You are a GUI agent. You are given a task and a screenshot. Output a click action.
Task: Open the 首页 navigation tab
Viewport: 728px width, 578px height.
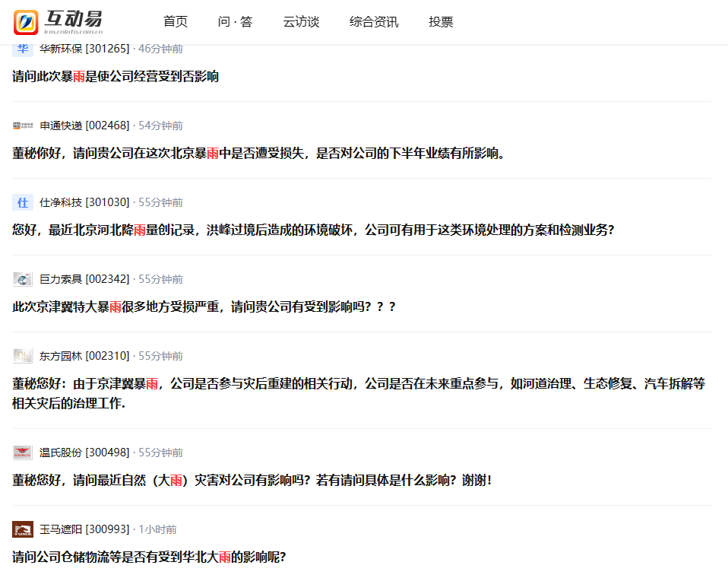click(176, 22)
